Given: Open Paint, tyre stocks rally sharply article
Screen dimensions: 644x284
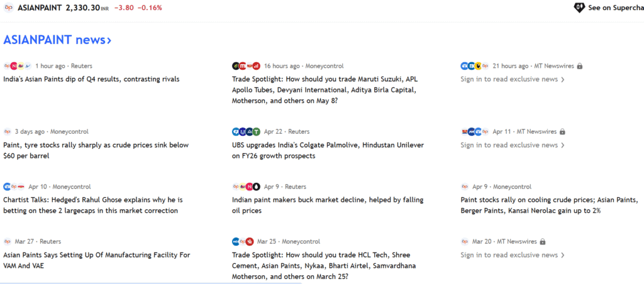Looking at the screenshot, I should point(96,150).
